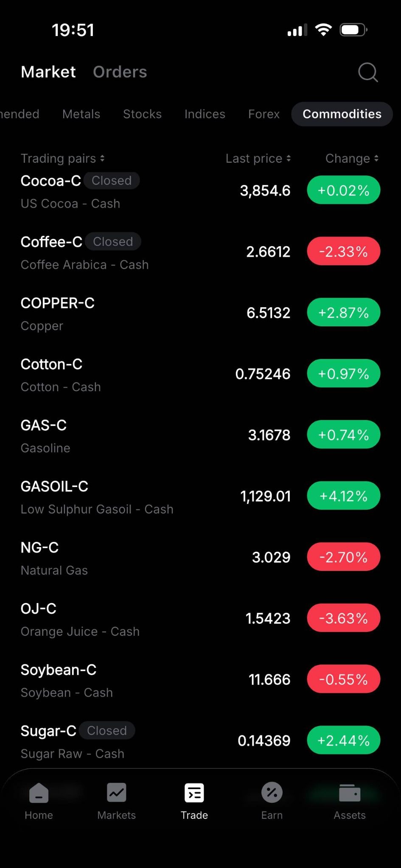Sort by Change column arrows

(376, 159)
